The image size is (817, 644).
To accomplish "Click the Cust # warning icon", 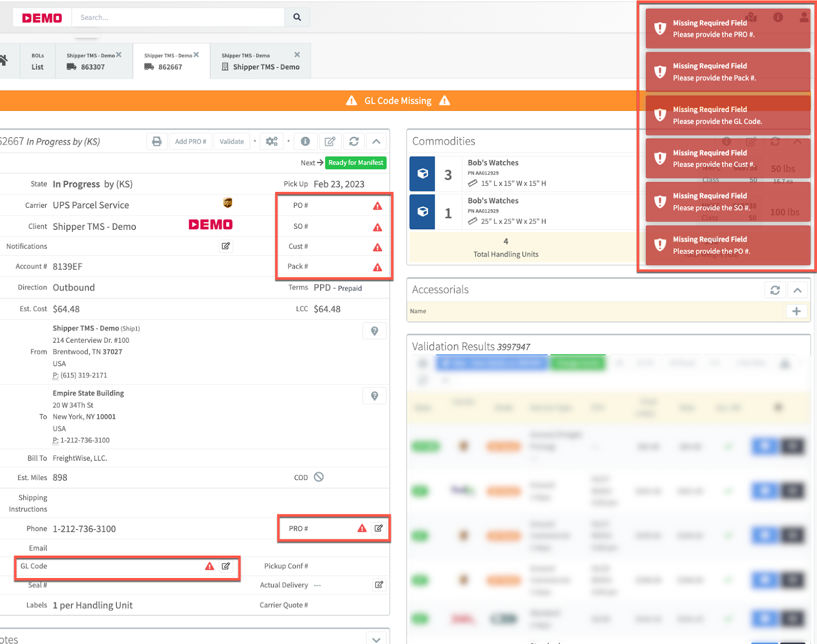I will pyautogui.click(x=377, y=247).
